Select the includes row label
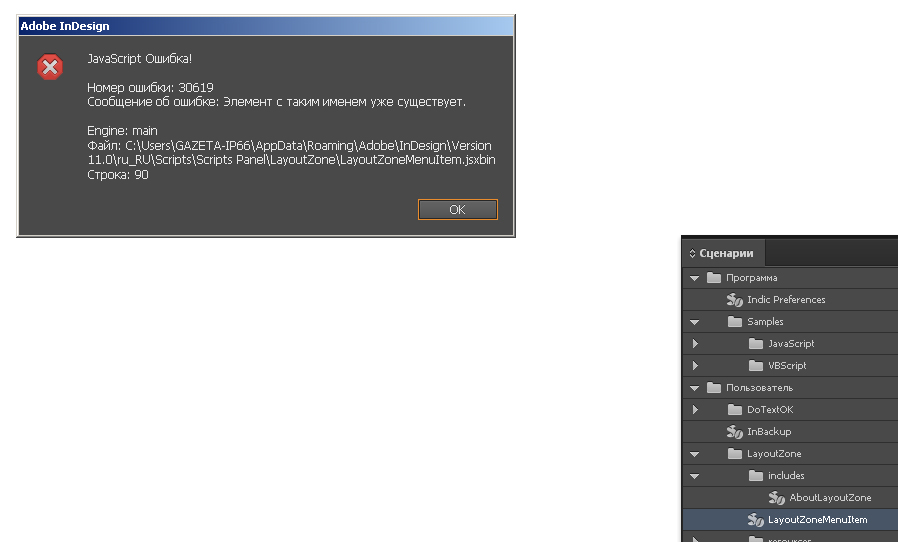 click(786, 476)
